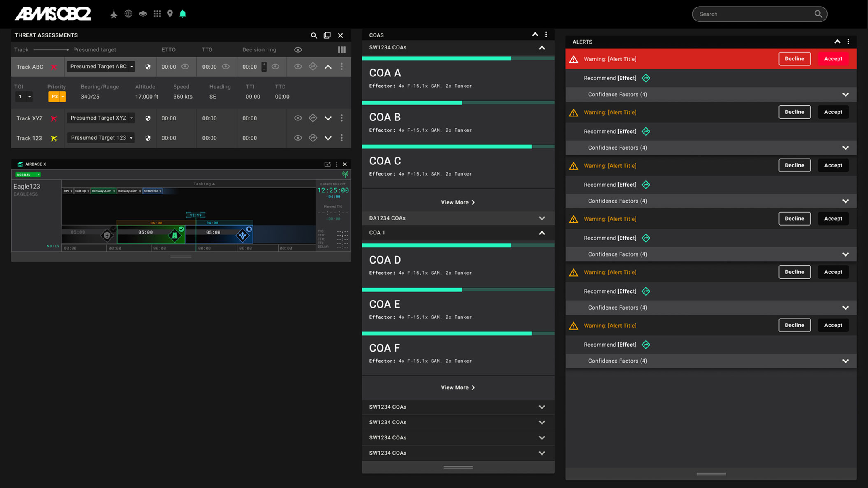Open the layers icon in top navigation
868x488 pixels.
(143, 14)
